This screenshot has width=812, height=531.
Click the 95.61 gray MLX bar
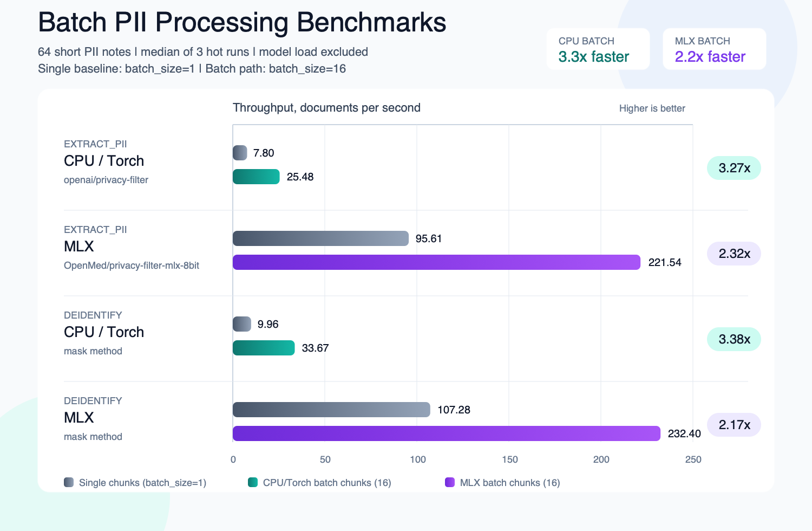320,238
